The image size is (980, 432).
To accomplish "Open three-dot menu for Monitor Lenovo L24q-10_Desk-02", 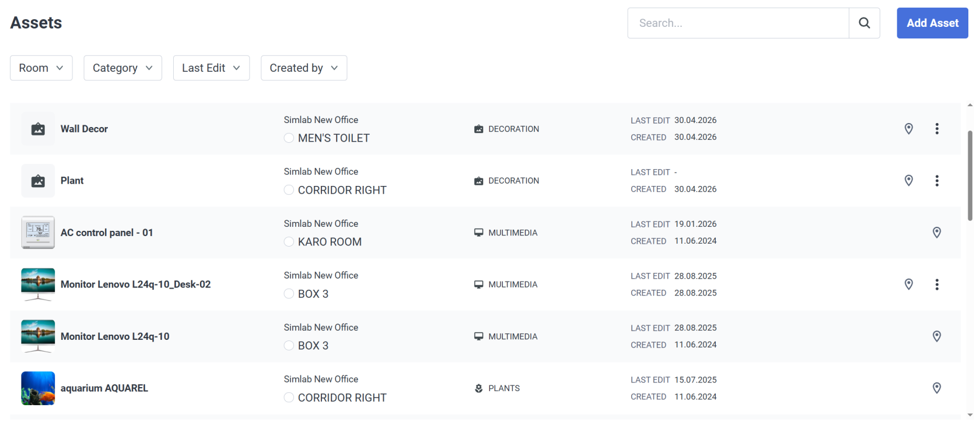I will pyautogui.click(x=937, y=285).
